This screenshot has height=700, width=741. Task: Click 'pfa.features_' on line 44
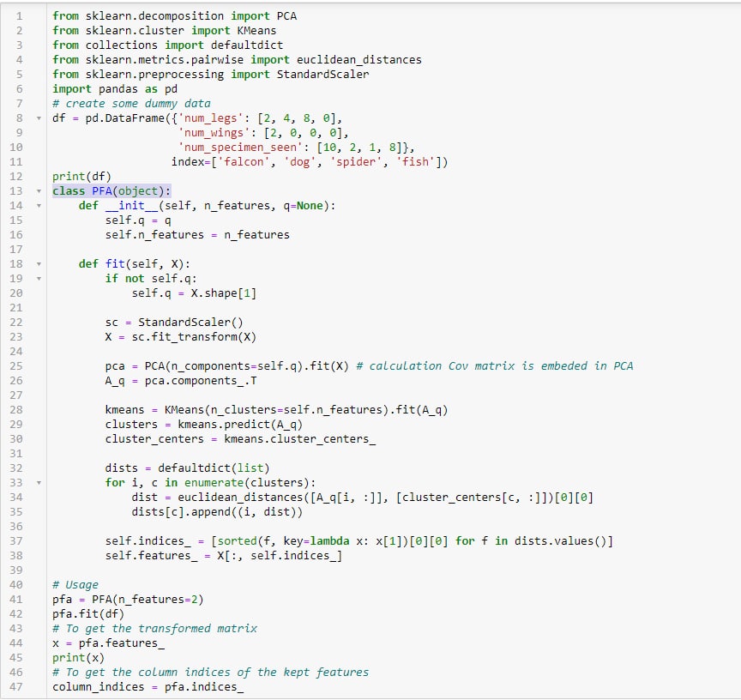click(122, 643)
